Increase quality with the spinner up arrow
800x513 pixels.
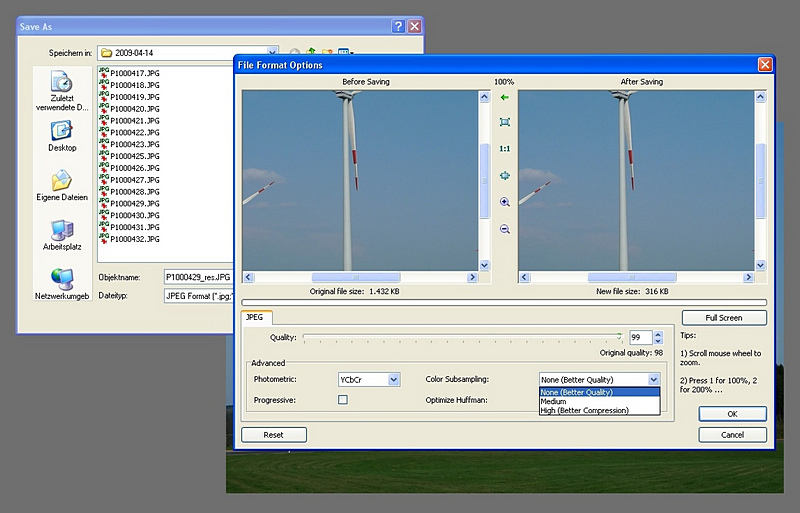[x=658, y=334]
